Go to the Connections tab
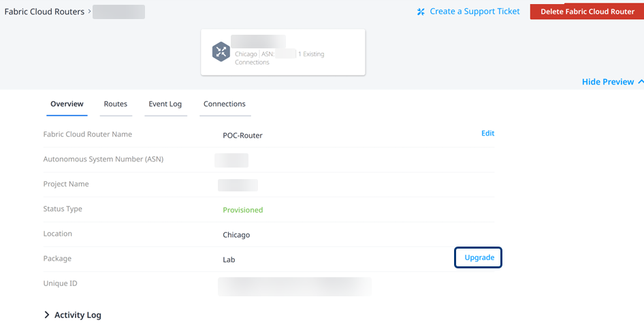The image size is (644, 329). pos(225,104)
